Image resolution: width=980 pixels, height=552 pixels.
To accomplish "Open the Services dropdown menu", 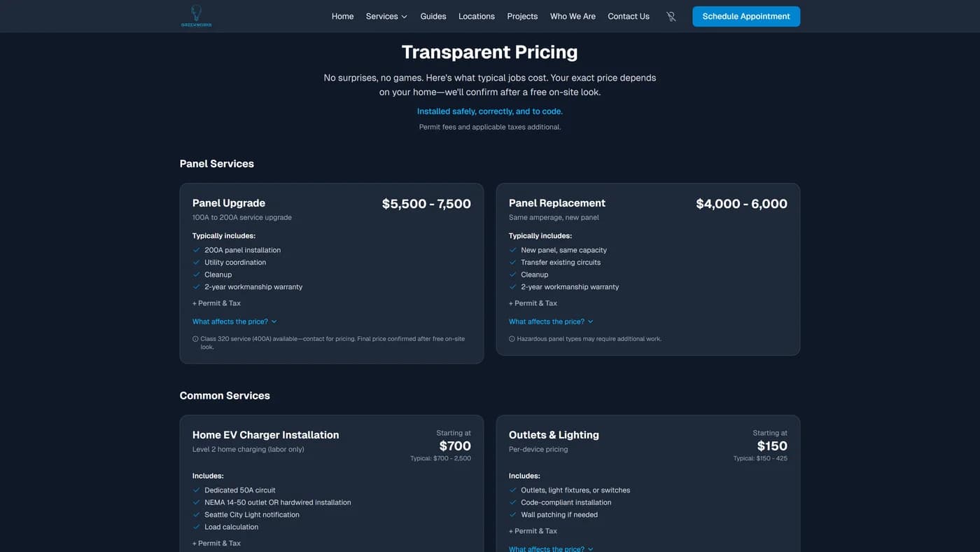I will pyautogui.click(x=386, y=16).
